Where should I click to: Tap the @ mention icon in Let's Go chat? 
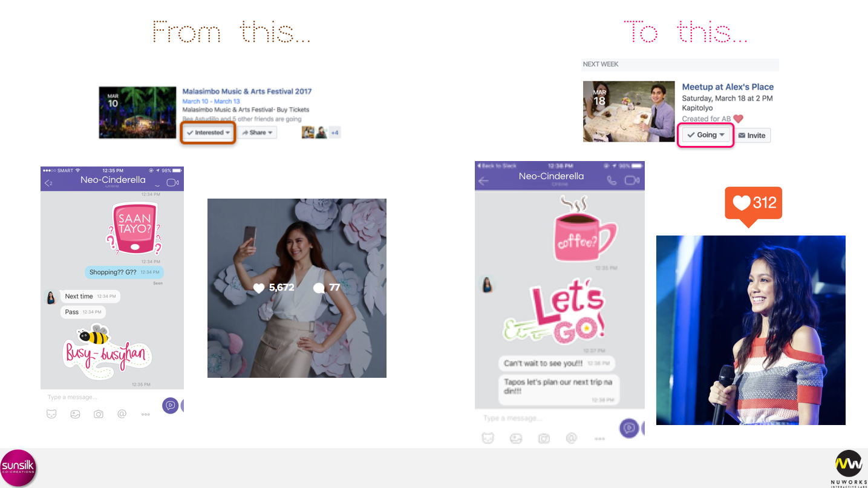[571, 438]
